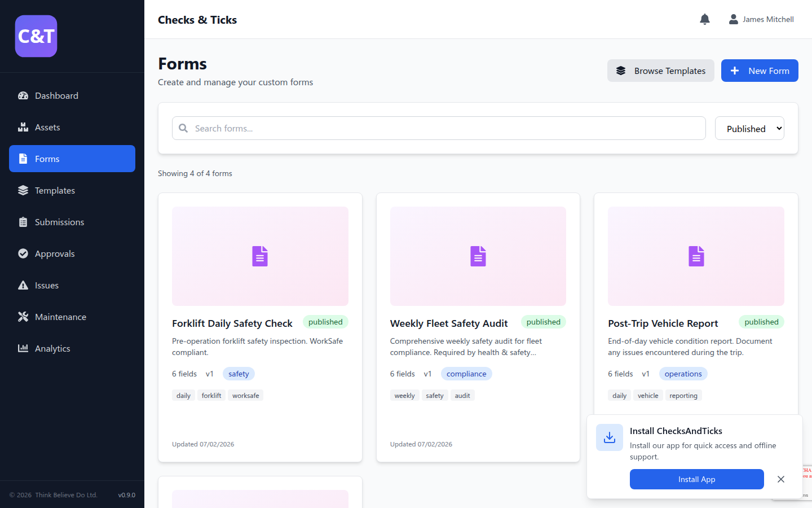This screenshot has width=812, height=508.
Task: Toggle the 'compliance' tag on Weekly Fleet Safety Audit
Action: (x=466, y=374)
